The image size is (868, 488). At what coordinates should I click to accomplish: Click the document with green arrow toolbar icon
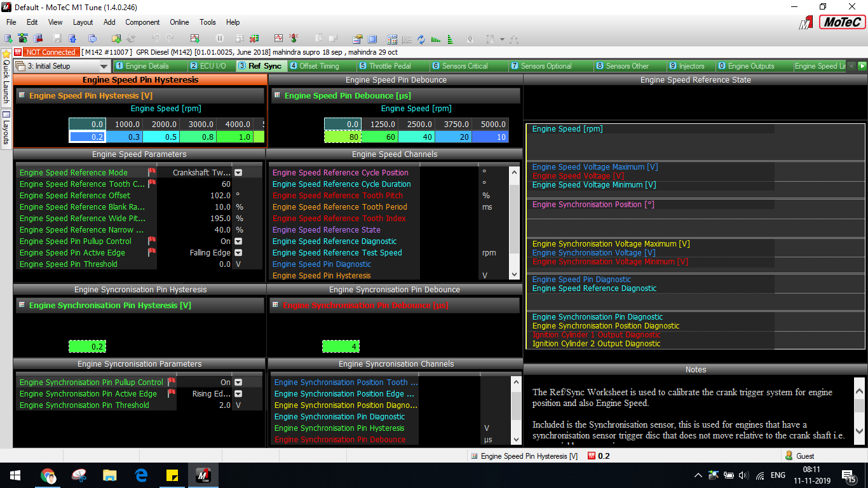pyautogui.click(x=195, y=39)
